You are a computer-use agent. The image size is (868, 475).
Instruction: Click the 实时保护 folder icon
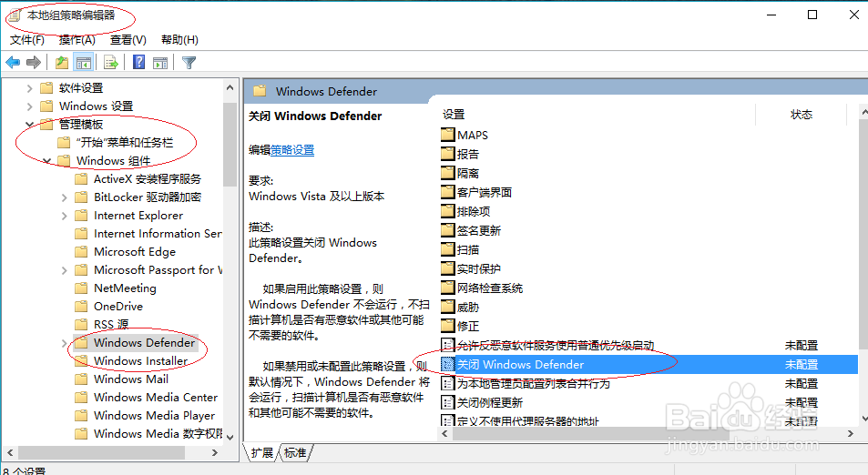[x=448, y=268]
